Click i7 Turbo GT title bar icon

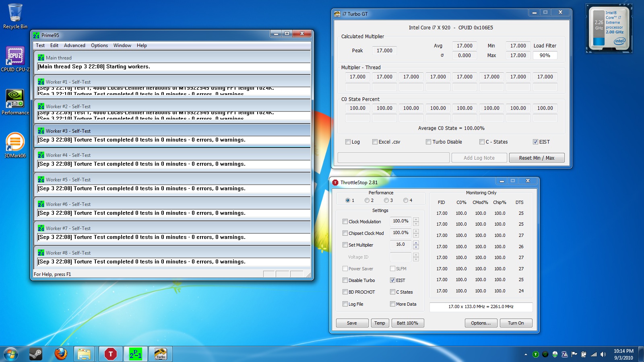click(337, 14)
